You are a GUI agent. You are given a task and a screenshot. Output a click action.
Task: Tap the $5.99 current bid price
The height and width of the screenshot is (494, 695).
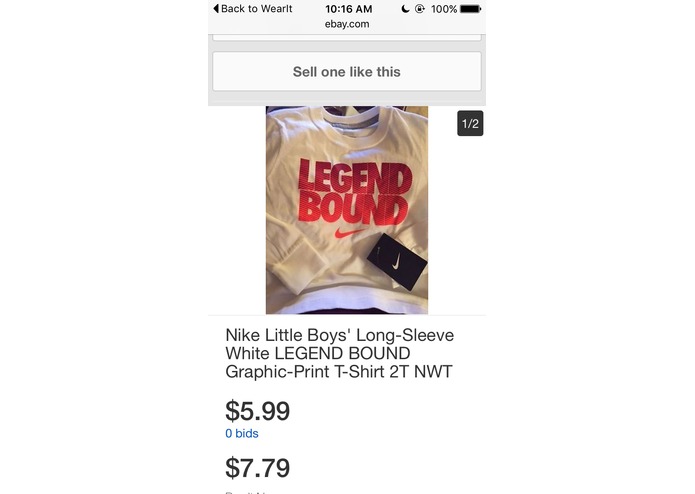pyautogui.click(x=258, y=411)
